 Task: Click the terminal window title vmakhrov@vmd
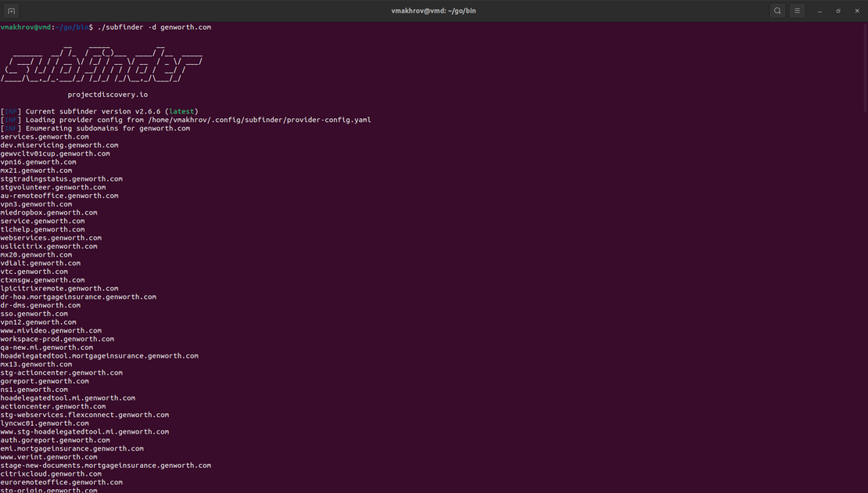click(434, 10)
